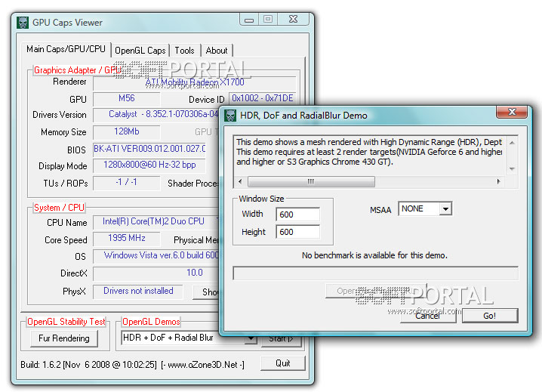
Task: Close the GPU Caps Viewer window
Action: pyautogui.click(x=294, y=20)
